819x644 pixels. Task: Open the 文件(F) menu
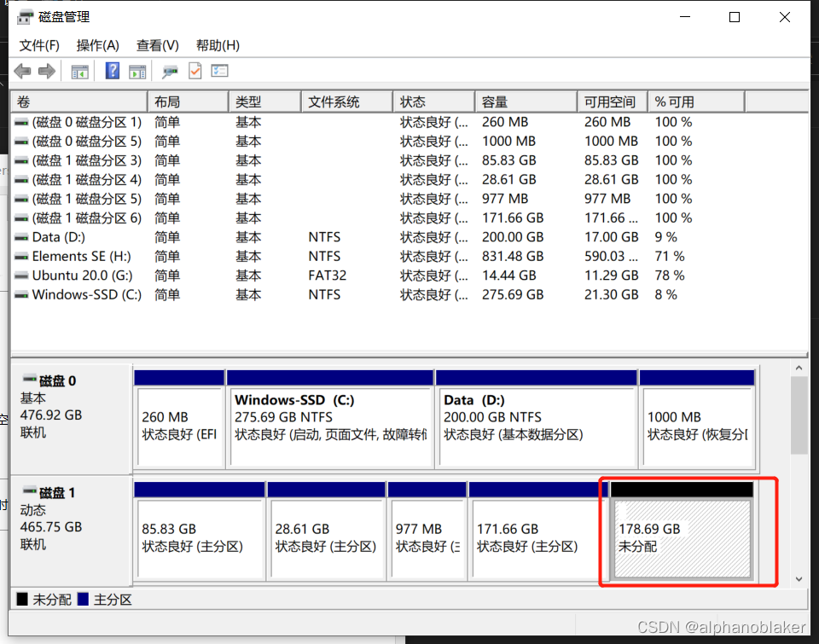39,45
